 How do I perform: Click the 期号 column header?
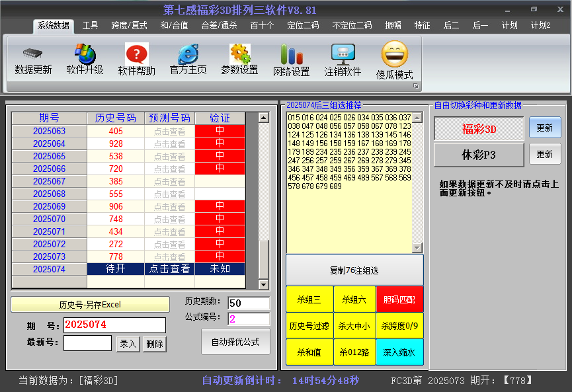pos(49,118)
